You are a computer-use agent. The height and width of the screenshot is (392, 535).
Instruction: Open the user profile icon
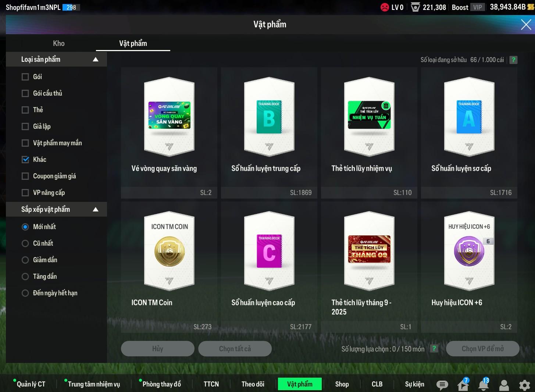tap(504, 385)
